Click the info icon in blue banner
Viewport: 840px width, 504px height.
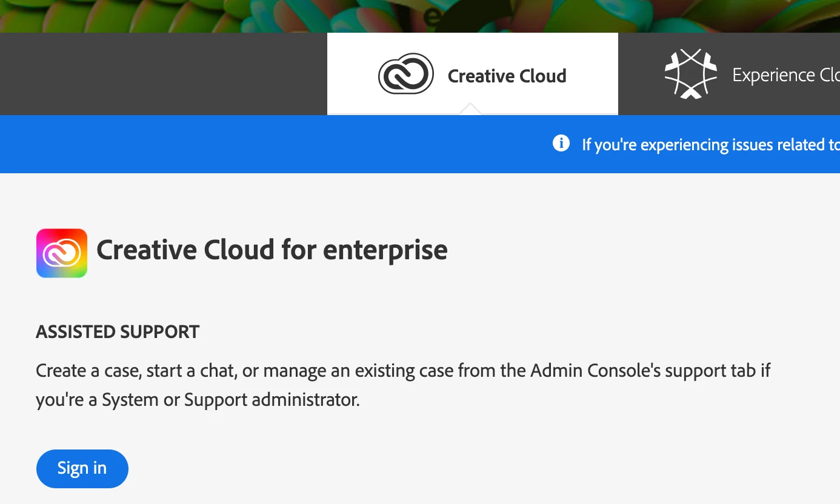click(561, 144)
